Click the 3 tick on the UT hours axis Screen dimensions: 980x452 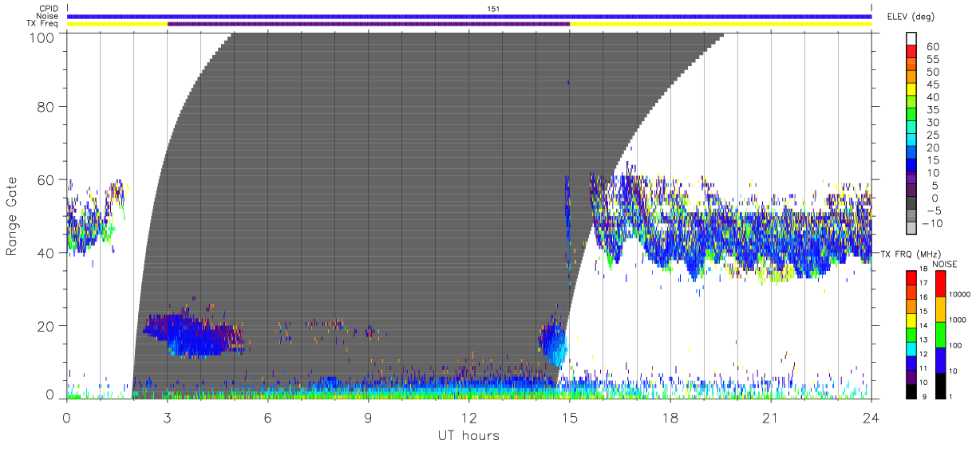[168, 417]
